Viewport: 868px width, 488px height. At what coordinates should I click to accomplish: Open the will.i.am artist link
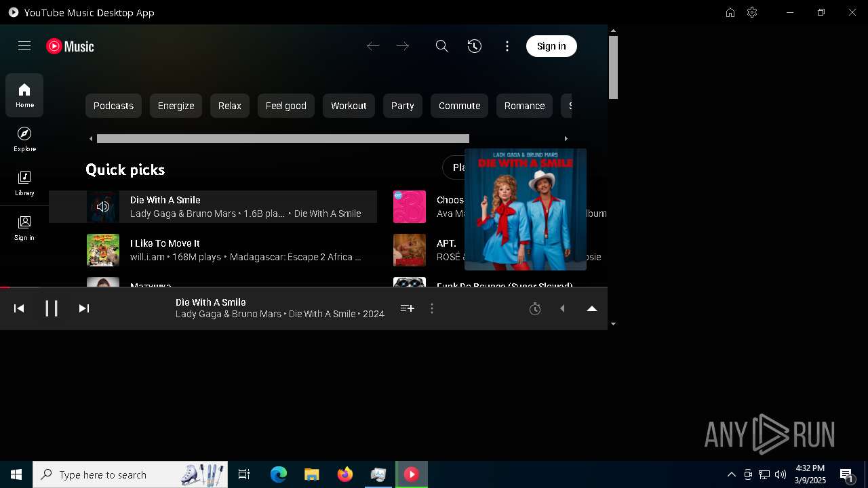click(147, 257)
